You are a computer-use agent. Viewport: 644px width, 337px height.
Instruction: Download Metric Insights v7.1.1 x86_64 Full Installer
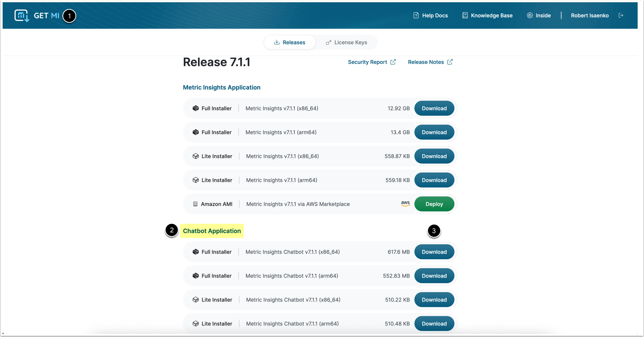coord(434,108)
